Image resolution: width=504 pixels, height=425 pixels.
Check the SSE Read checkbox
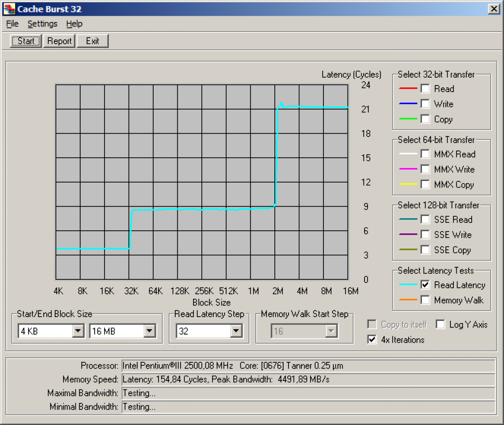coord(425,219)
